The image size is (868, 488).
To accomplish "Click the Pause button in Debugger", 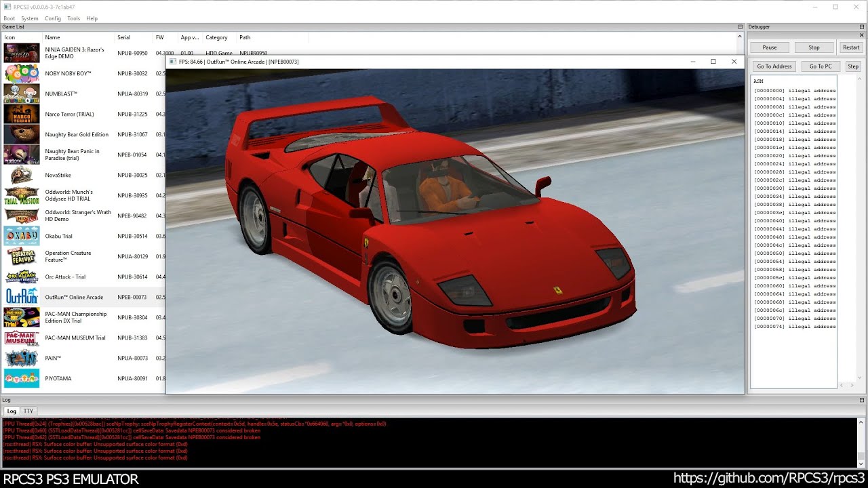I will coord(770,47).
